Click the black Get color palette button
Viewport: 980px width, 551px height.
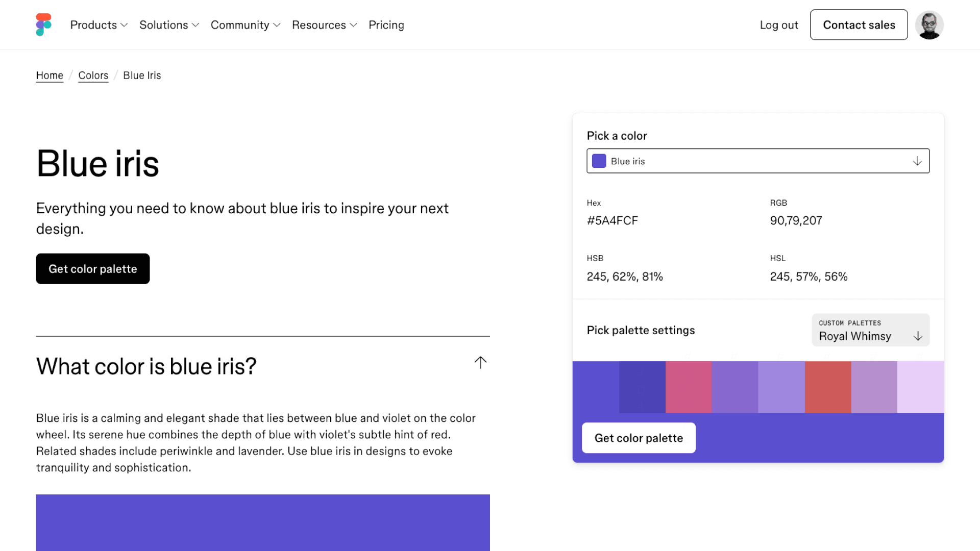[93, 269]
